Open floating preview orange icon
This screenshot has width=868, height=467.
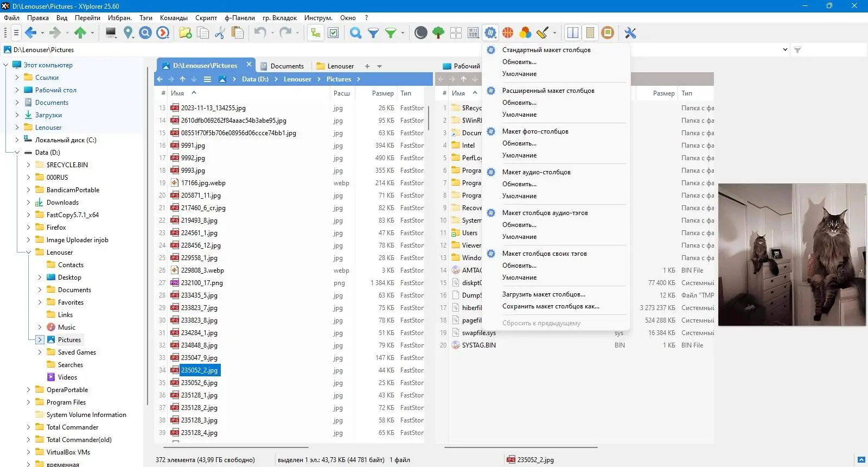608,33
